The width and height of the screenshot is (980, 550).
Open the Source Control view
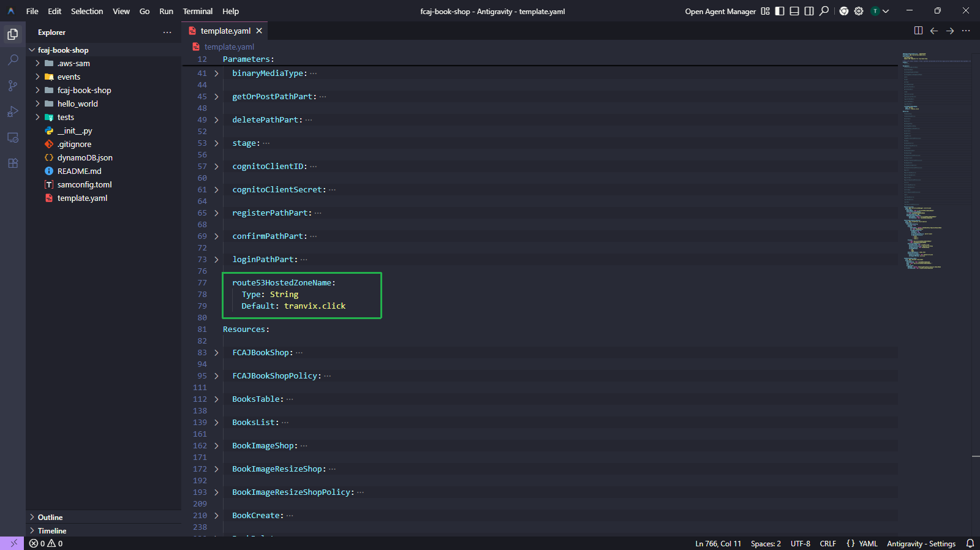tap(13, 86)
